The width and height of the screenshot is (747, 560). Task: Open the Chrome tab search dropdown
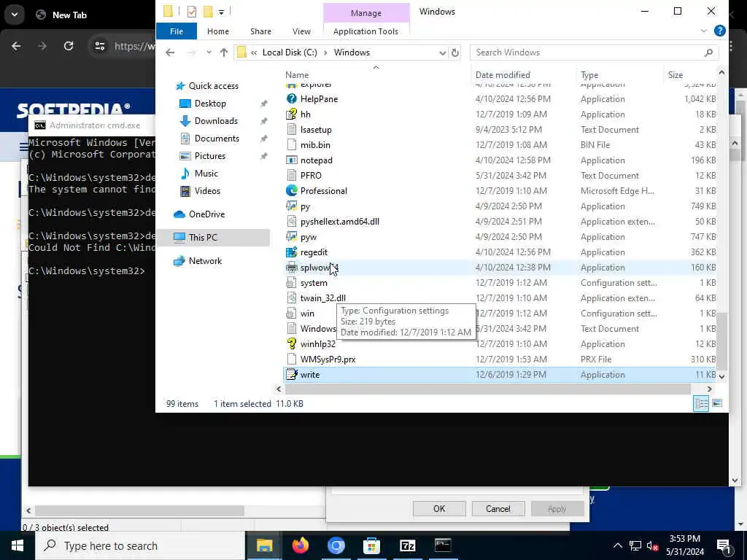(x=15, y=15)
